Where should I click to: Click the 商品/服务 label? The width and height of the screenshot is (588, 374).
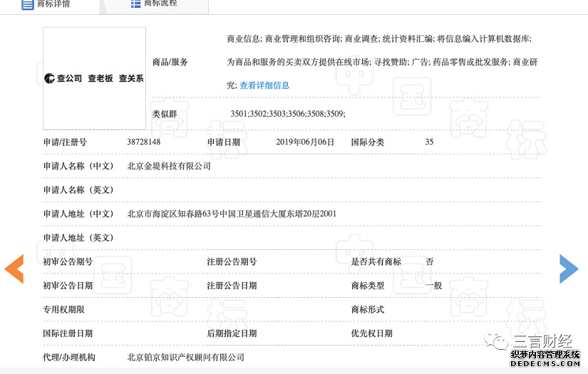click(170, 62)
